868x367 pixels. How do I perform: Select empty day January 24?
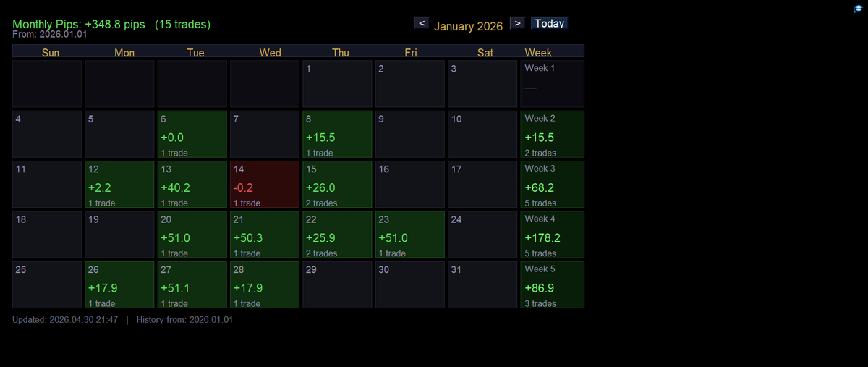tap(482, 235)
